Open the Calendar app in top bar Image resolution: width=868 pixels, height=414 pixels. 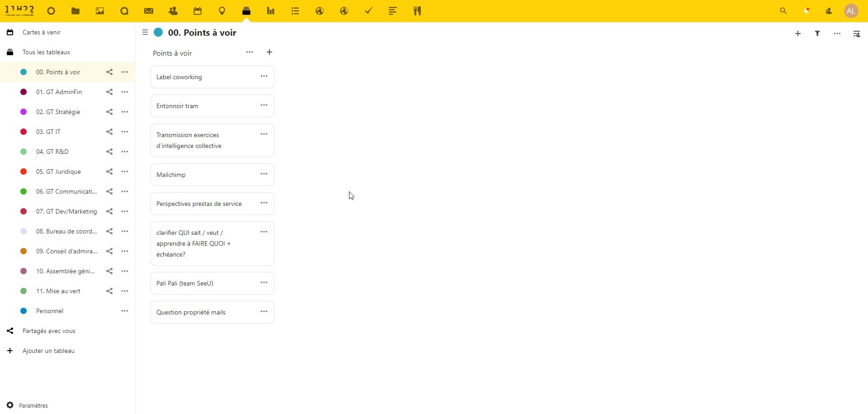[198, 11]
